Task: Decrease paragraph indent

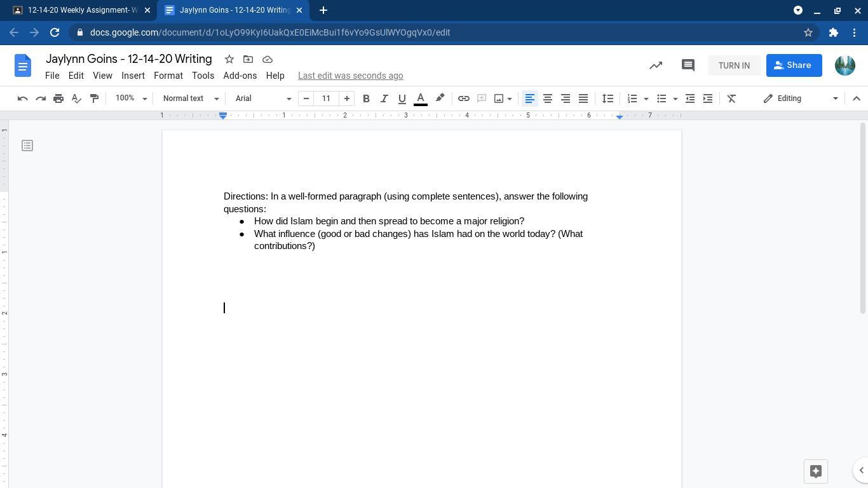Action: pos(690,98)
